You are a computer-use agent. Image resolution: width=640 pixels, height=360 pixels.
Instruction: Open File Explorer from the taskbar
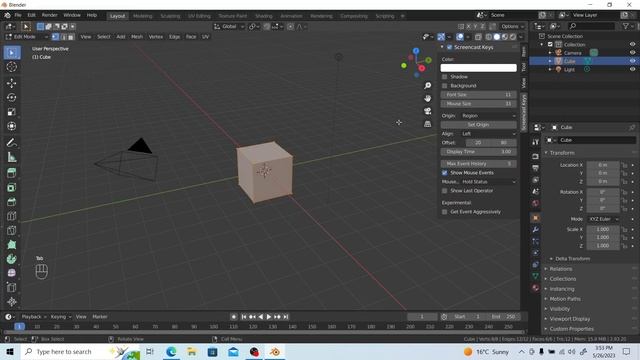coord(192,352)
